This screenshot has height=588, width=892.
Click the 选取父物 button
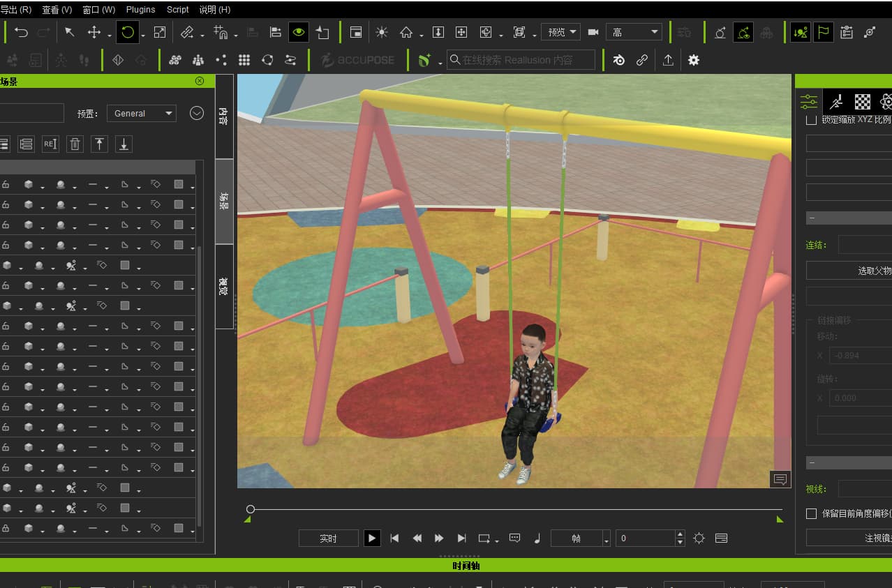[849, 270]
